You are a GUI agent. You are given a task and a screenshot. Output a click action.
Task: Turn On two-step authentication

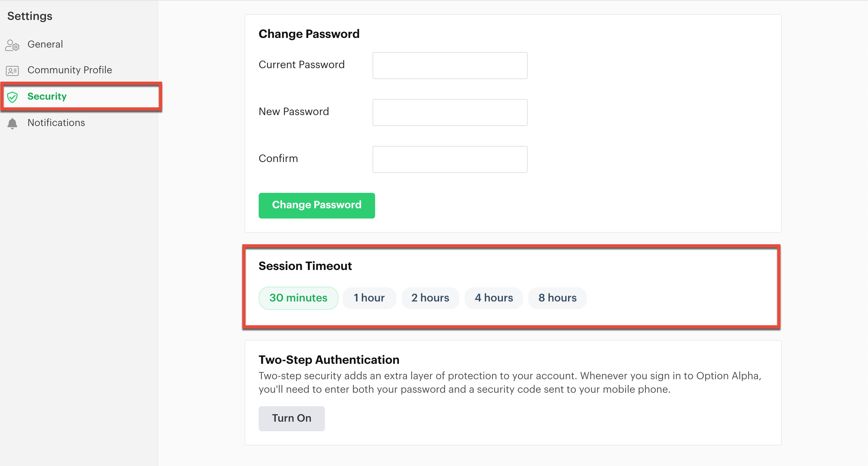click(291, 418)
